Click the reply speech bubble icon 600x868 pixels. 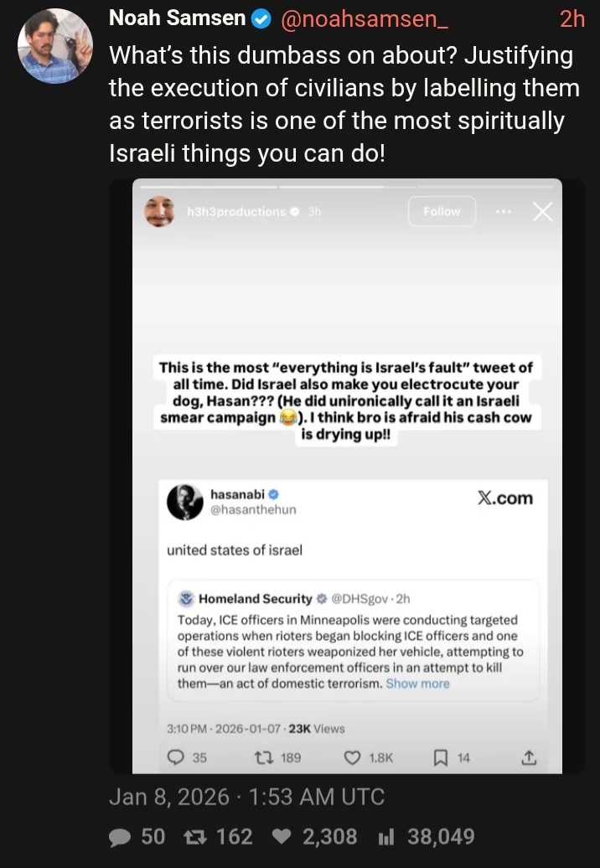120,836
